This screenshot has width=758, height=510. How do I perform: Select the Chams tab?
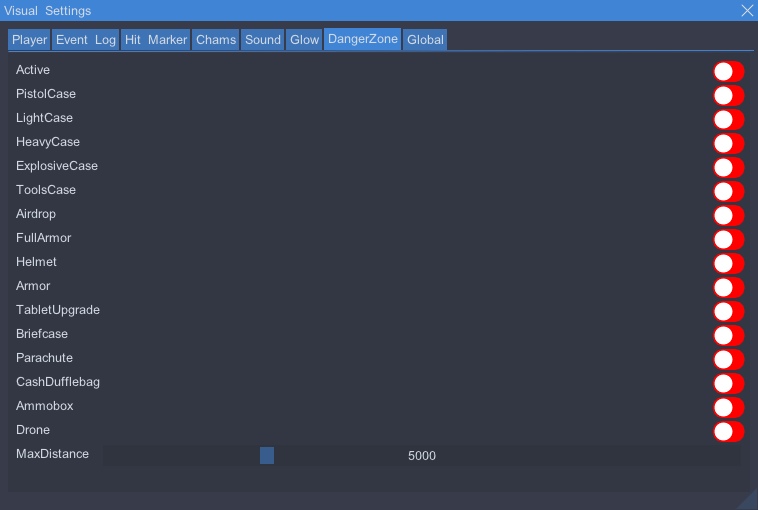click(216, 40)
